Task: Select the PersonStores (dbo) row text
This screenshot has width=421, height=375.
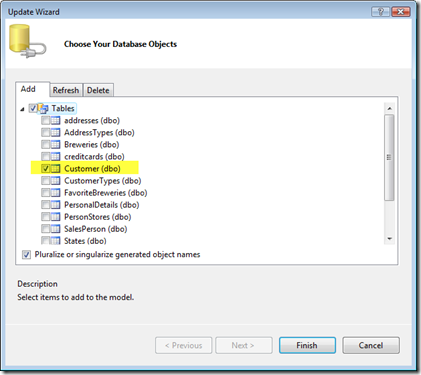Action: 98,217
